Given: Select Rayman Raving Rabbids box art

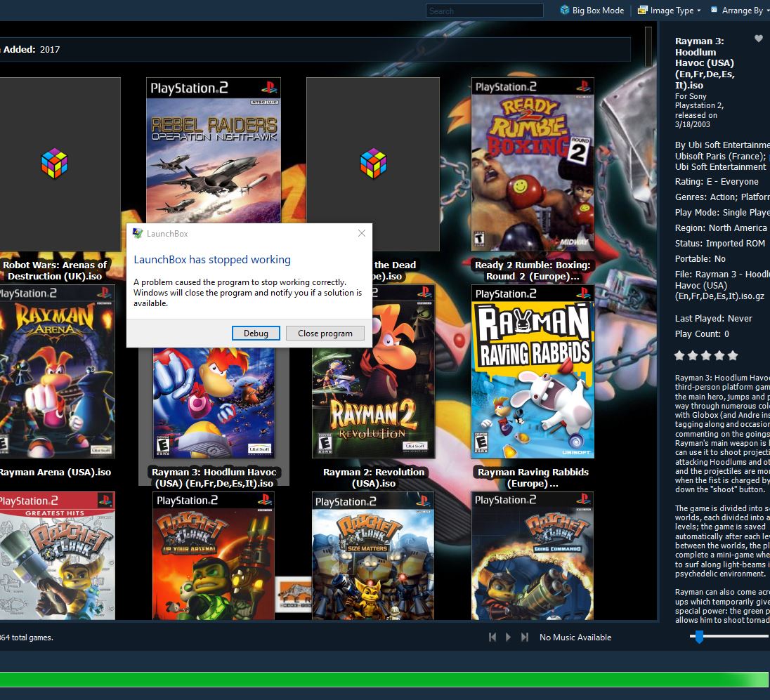Looking at the screenshot, I should (533, 371).
